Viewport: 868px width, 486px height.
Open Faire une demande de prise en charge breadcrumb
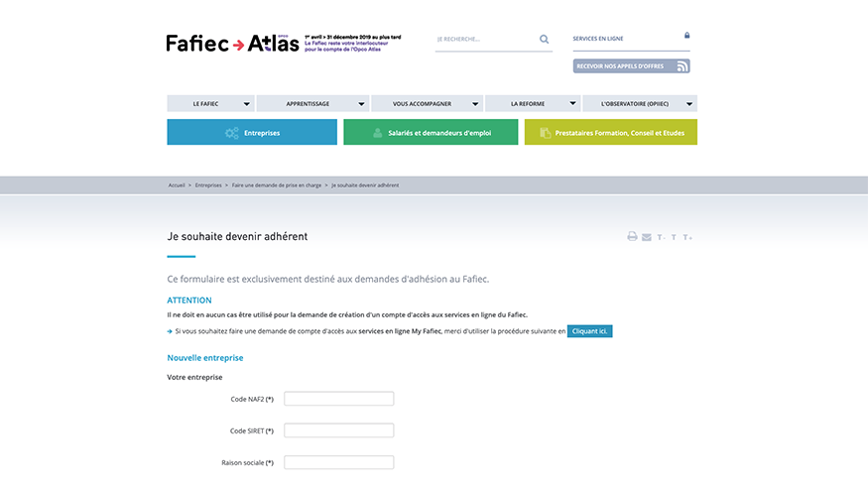pyautogui.click(x=276, y=185)
